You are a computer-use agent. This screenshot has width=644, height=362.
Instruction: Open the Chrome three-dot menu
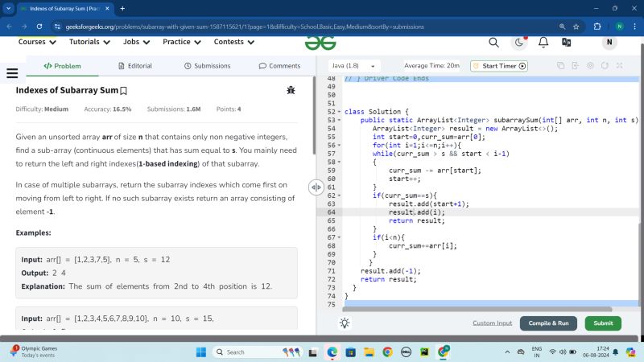tap(634, 27)
